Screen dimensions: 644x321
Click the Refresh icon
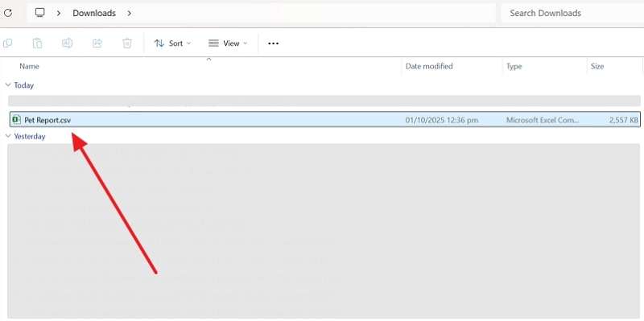click(x=7, y=13)
